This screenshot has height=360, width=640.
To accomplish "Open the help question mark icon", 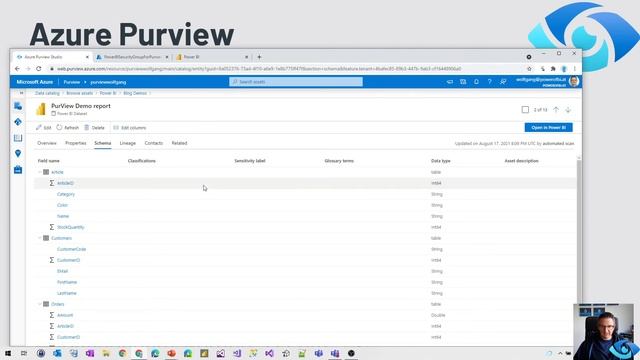I will pos(489,82).
